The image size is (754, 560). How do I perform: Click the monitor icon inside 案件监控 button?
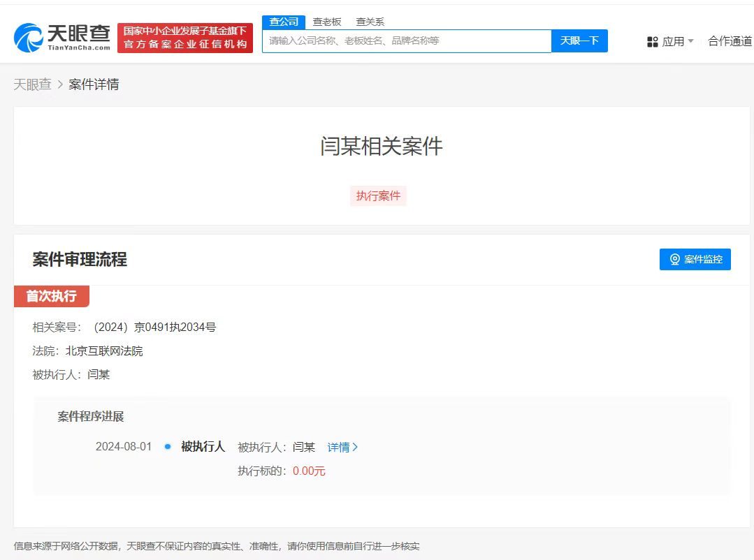[674, 259]
